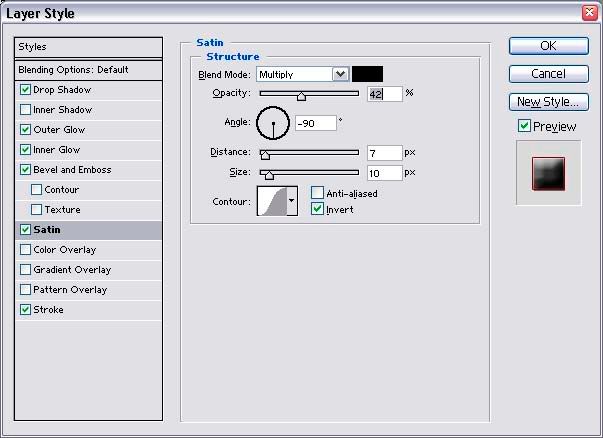Enable the Inner Shadow checkbox
This screenshot has height=438, width=603.
coord(25,110)
